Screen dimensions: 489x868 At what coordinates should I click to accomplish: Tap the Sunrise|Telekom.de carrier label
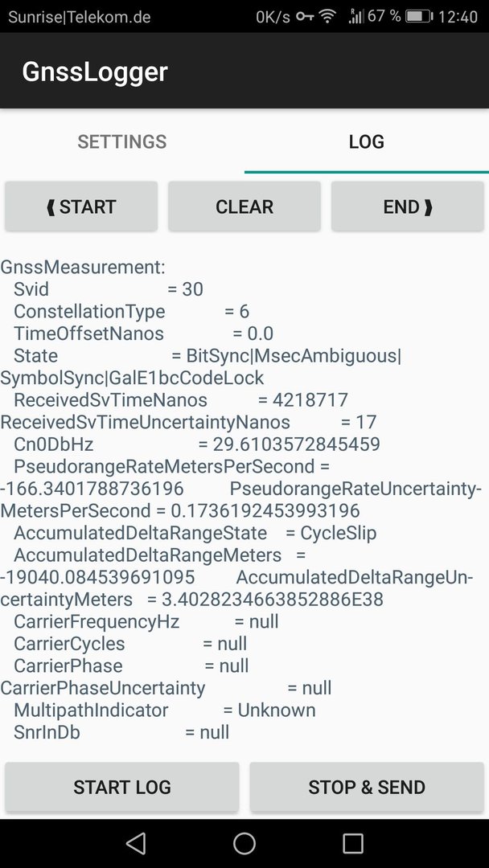(x=79, y=17)
